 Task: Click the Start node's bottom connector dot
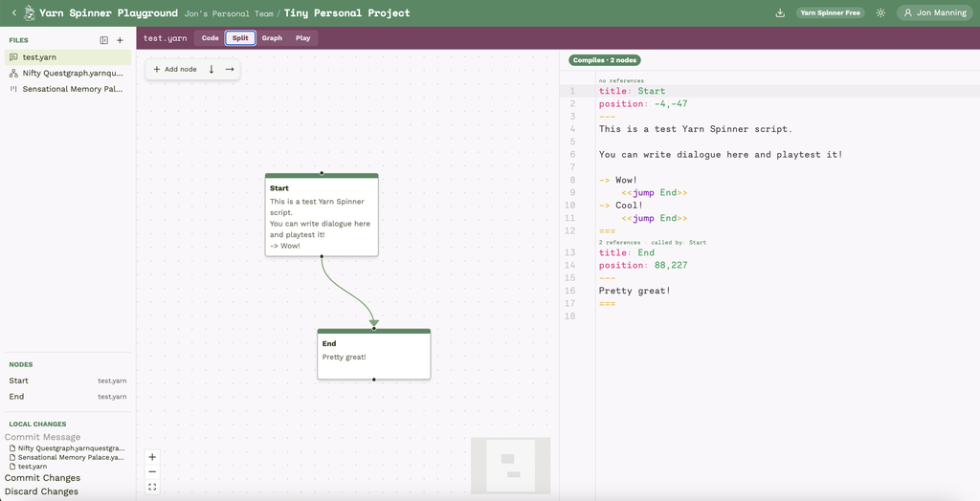tap(322, 256)
